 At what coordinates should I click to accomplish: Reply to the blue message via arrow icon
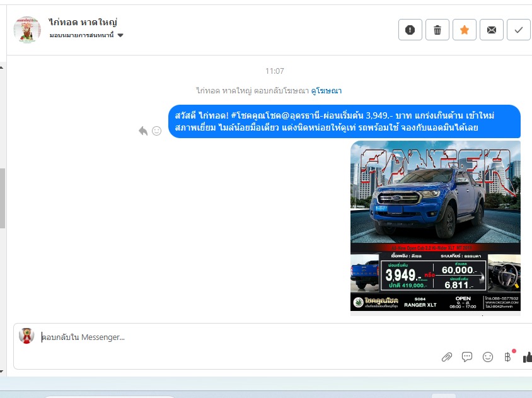click(143, 131)
